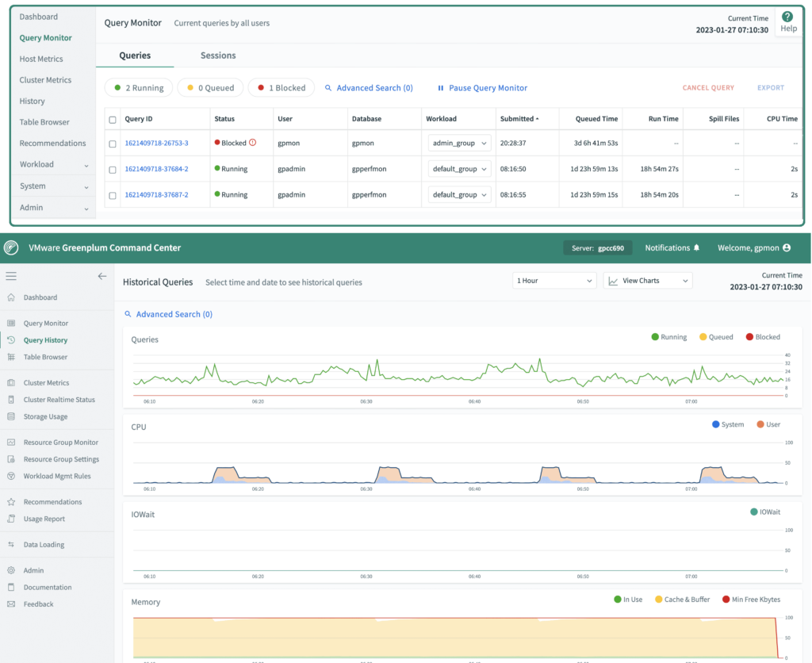Click the Pause Query Monitor icon
This screenshot has width=812, height=663.
(x=441, y=88)
